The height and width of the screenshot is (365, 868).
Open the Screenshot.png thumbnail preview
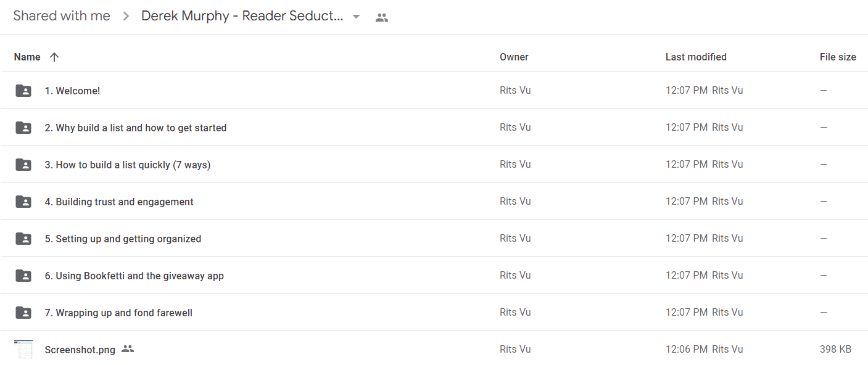coord(23,350)
